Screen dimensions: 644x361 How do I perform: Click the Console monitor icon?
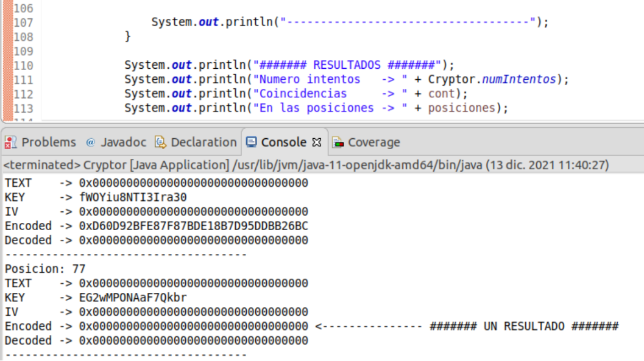point(251,142)
